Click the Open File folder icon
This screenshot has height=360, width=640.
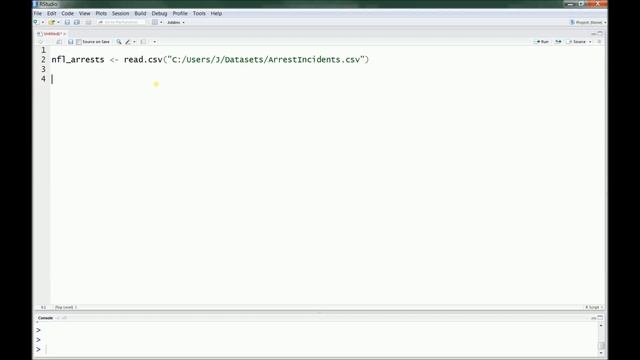coord(51,22)
